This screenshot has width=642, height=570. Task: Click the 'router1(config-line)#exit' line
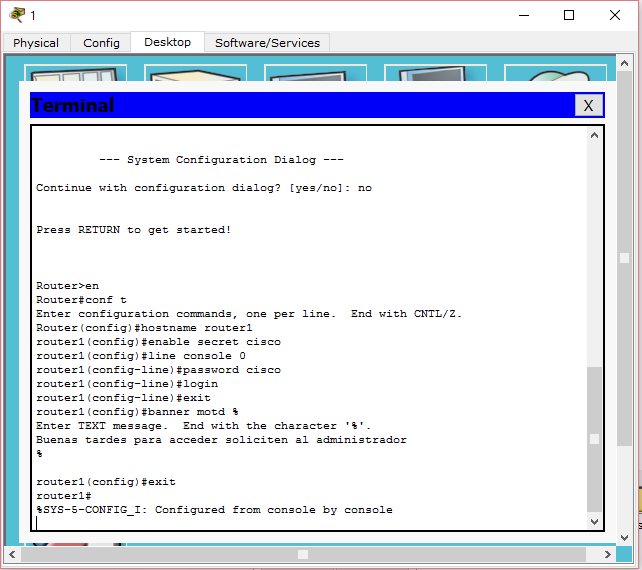[x=123, y=398]
